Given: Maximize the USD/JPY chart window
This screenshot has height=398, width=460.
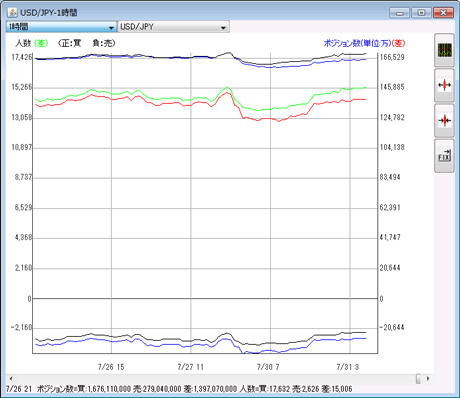Looking at the screenshot, I should pos(421,13).
